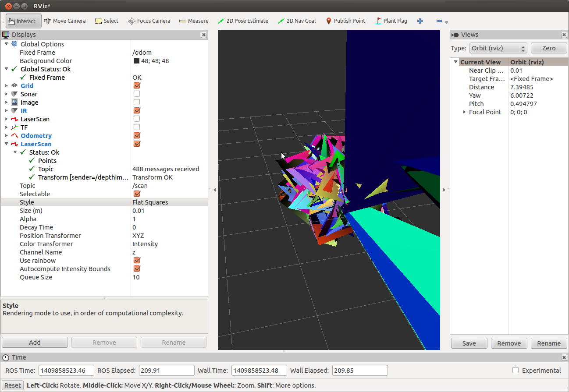Image resolution: width=569 pixels, height=392 pixels.
Task: Enable the Image display checkbox
Action: pyautogui.click(x=137, y=102)
